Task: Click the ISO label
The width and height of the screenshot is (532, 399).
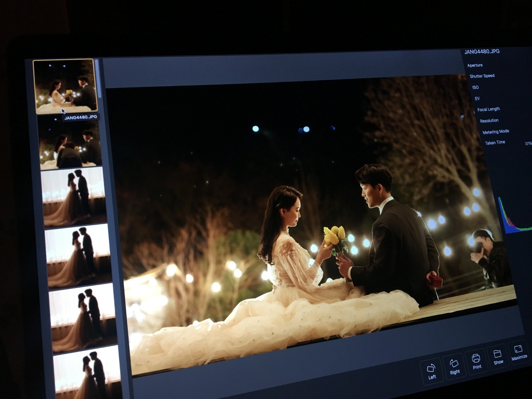Action: 475,87
